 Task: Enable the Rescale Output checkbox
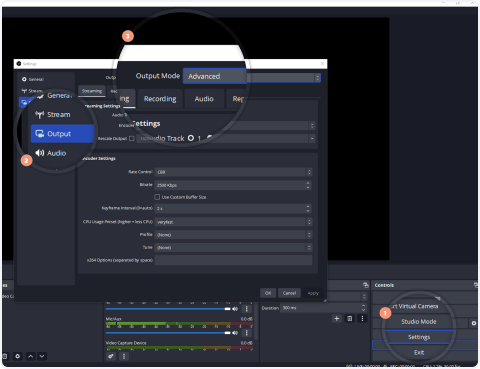point(132,138)
